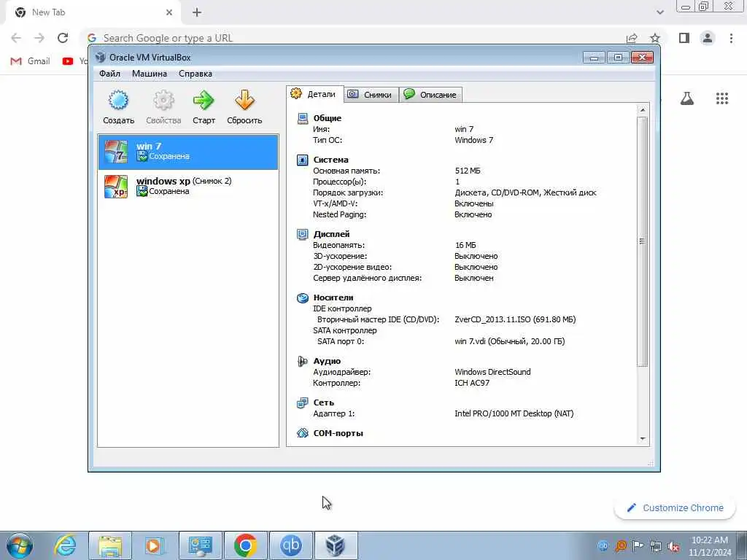The image size is (747, 560).
Task: Switch to the Описание tab
Action: (x=430, y=94)
